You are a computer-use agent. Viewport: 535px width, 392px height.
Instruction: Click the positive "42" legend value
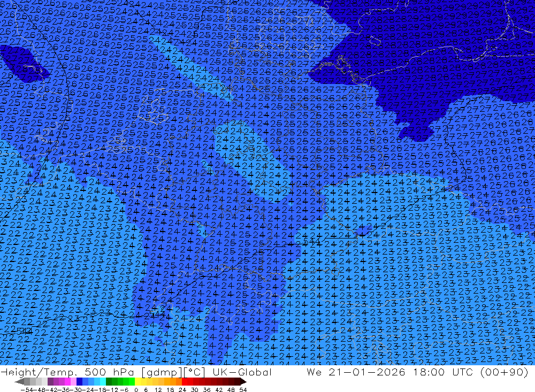coord(219,390)
